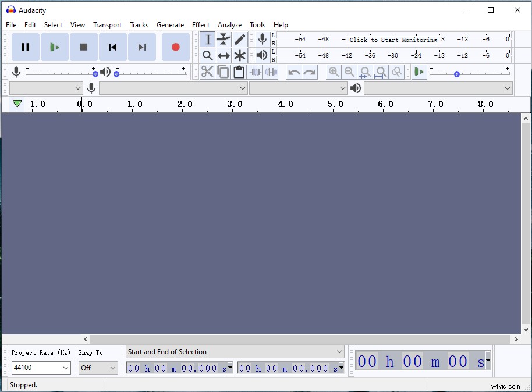Click the timeline ruler at 4.0 seconds
Viewport: 532px width, 392px height.
click(285, 105)
